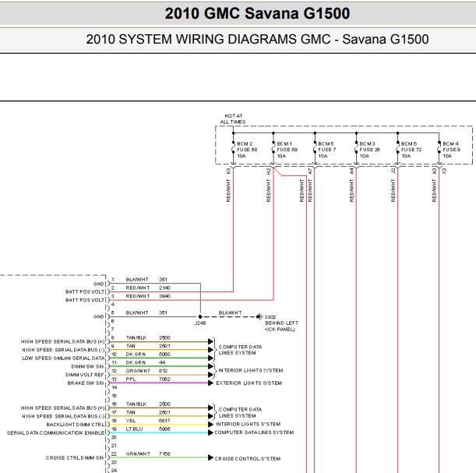Select the BCM 1 FUSE 59 label
The width and height of the screenshot is (476, 473).
(287, 150)
